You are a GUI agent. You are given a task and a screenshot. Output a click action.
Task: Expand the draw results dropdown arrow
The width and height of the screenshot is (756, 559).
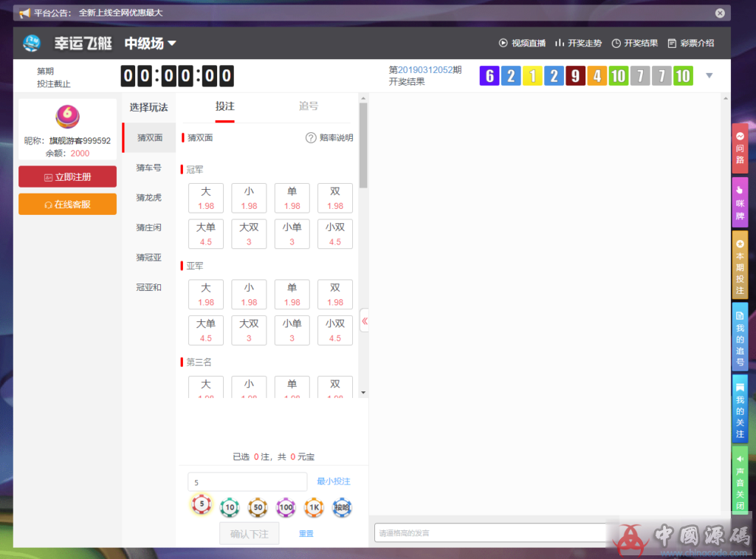(x=709, y=76)
